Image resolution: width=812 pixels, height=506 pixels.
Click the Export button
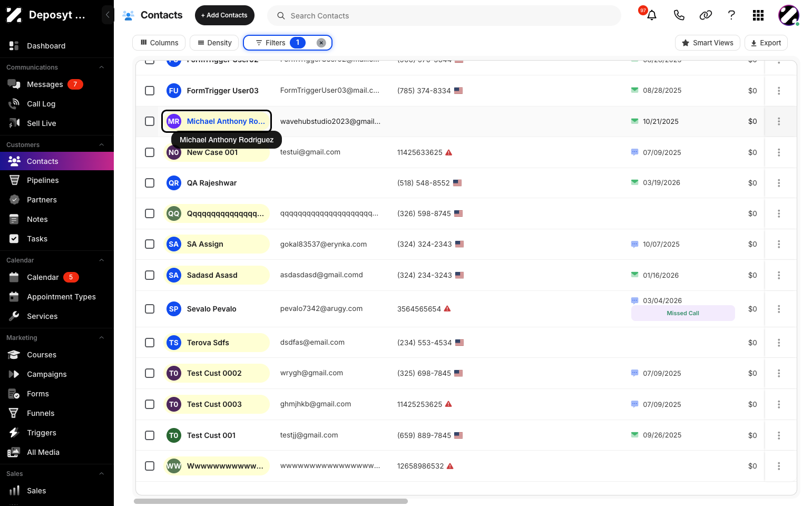[766, 43]
